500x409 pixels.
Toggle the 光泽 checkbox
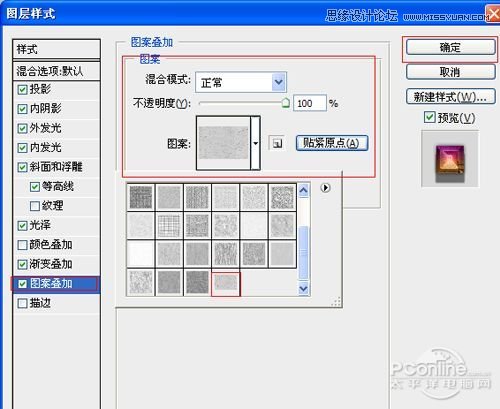coord(22,226)
